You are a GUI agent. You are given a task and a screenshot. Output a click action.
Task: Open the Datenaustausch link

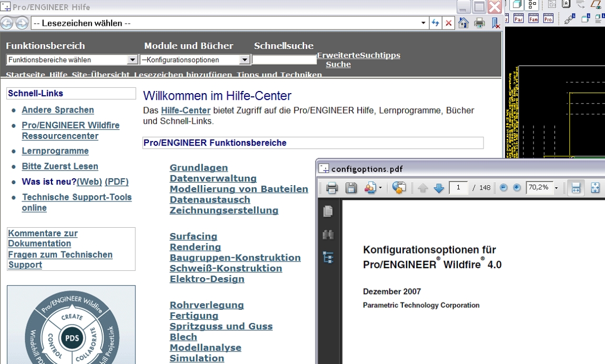click(x=210, y=200)
